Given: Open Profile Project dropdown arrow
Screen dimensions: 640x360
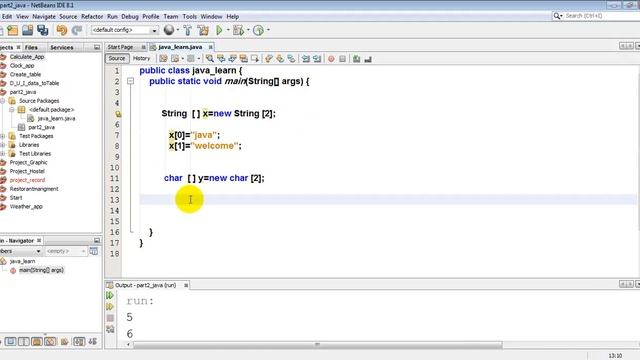Looking at the screenshot, I should (268, 30).
